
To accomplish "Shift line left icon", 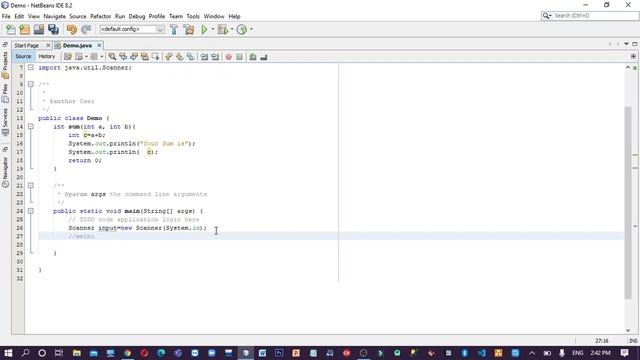I will click(204, 57).
